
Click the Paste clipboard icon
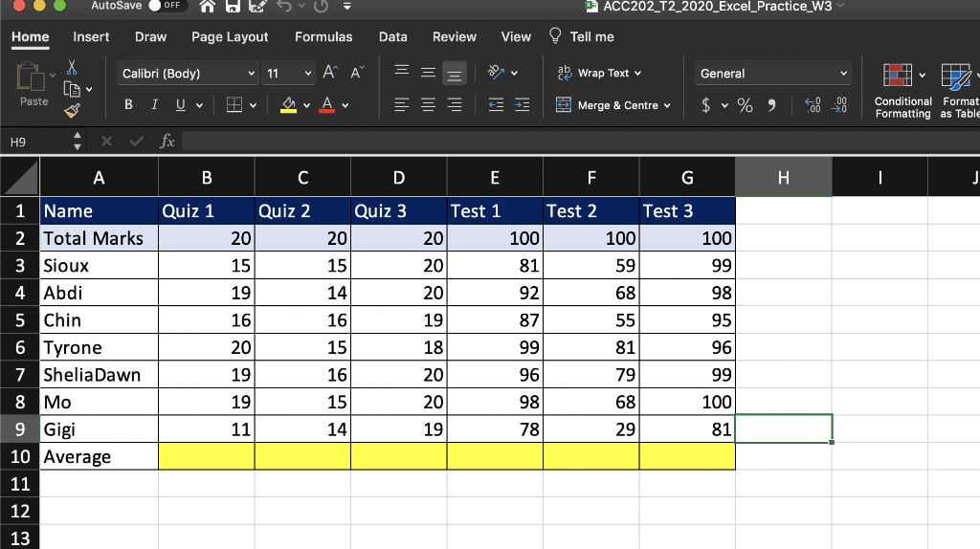tap(30, 77)
